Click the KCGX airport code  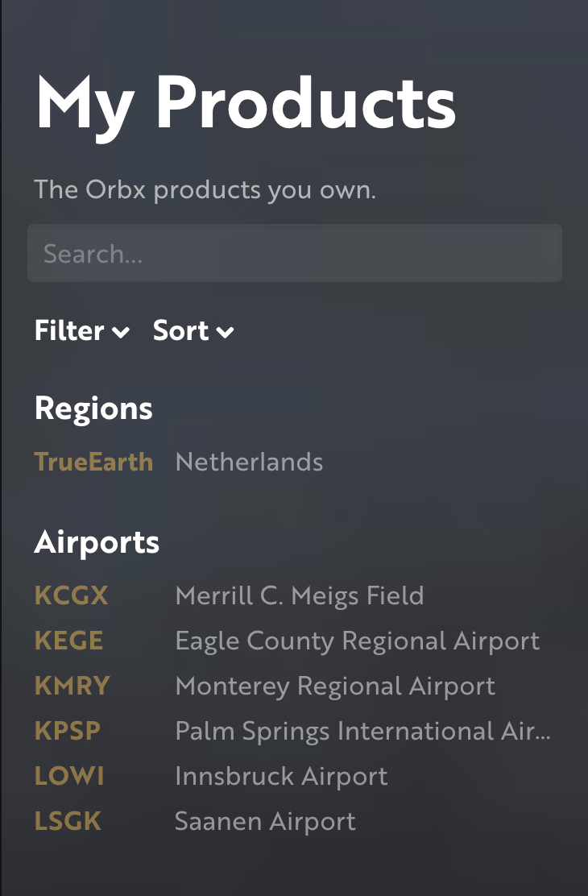pos(71,596)
